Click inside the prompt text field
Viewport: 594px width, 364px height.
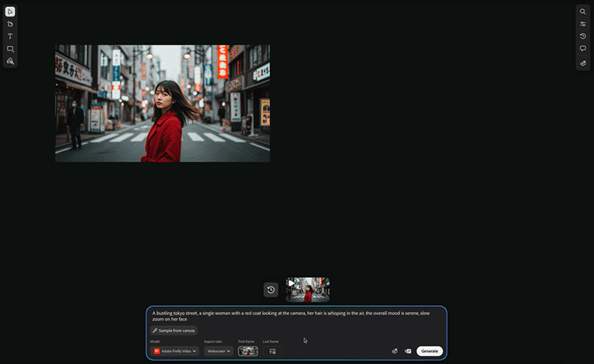click(293, 316)
